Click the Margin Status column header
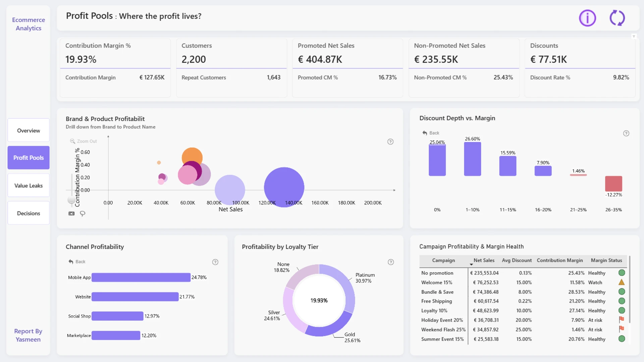Image resolution: width=644 pixels, height=362 pixels. pos(606,260)
